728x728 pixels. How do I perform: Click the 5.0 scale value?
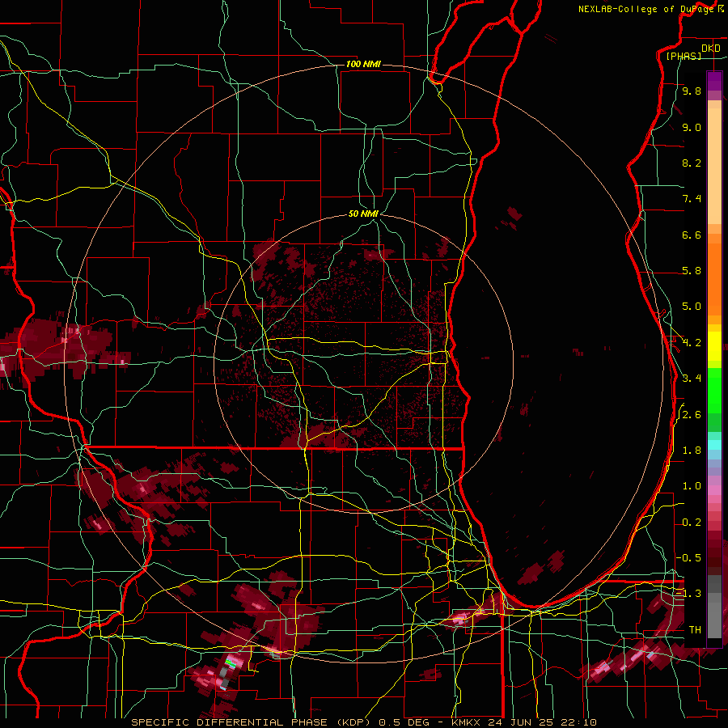[692, 307]
